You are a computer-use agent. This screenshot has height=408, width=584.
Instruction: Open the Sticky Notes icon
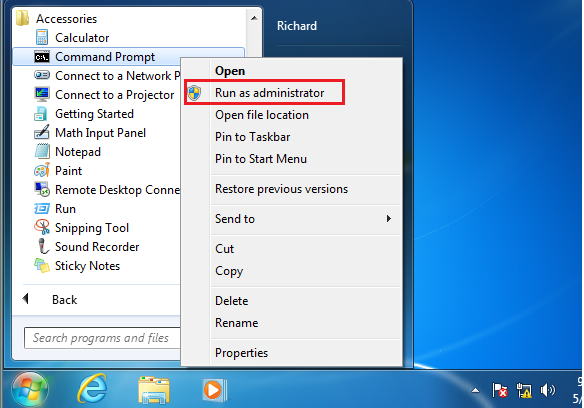pyautogui.click(x=42, y=266)
